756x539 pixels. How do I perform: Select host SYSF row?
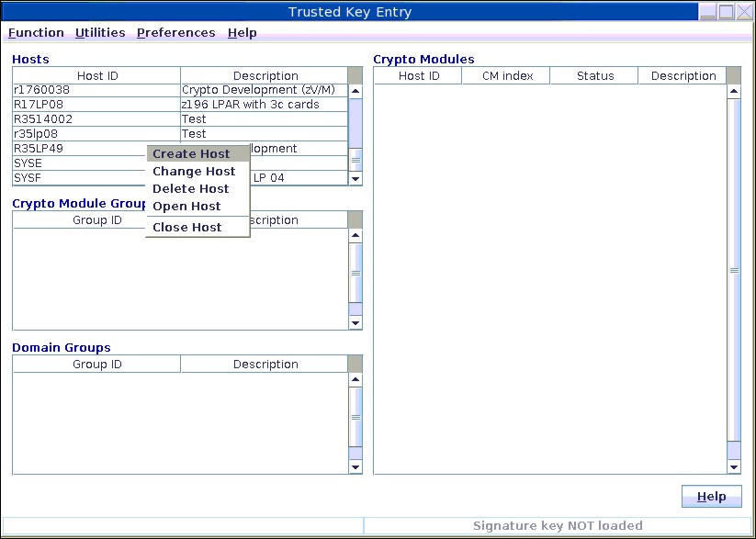coord(180,178)
